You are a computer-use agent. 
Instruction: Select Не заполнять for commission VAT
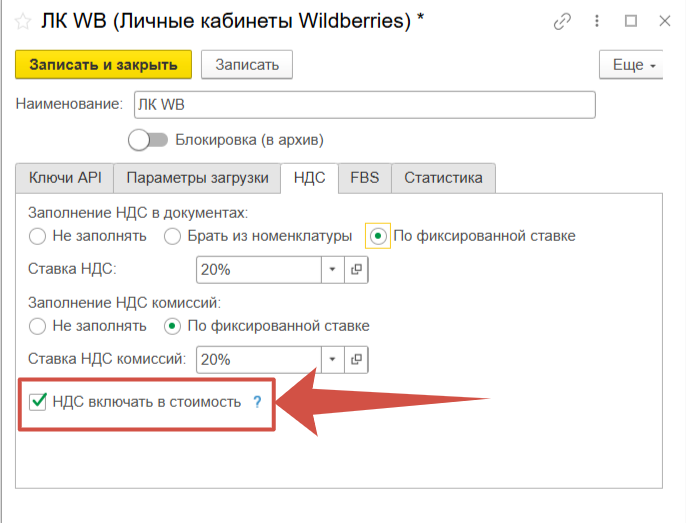click(x=38, y=326)
